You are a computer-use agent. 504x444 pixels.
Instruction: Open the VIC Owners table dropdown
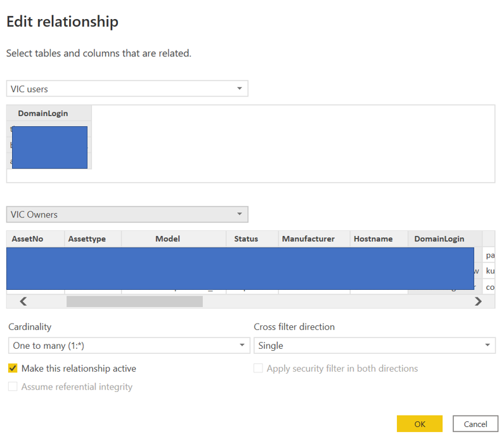coord(127,214)
